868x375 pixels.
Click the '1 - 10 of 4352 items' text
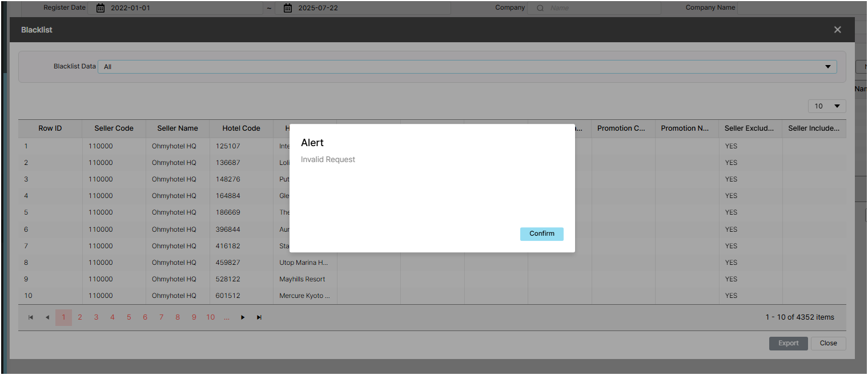[x=799, y=317]
